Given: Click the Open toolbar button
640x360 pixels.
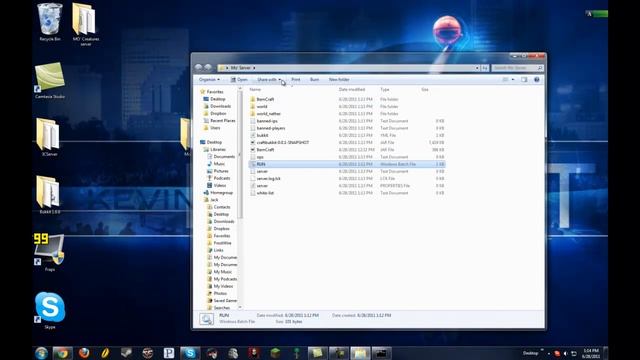Looking at the screenshot, I should pos(239,80).
